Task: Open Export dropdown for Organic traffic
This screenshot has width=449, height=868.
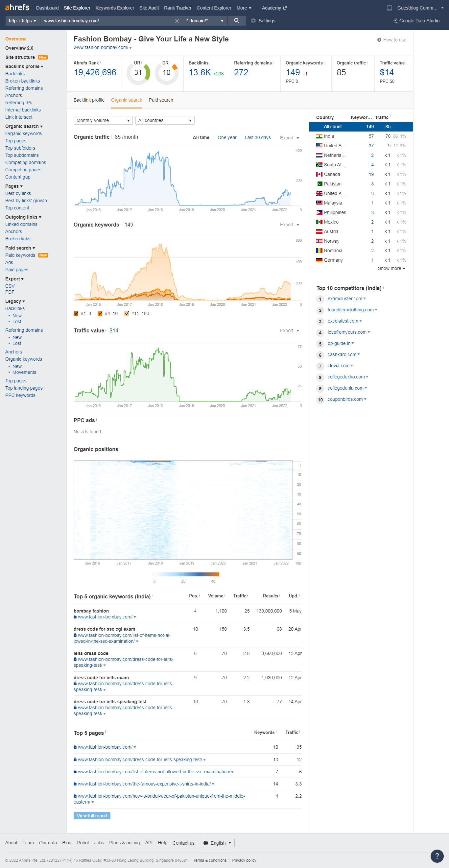Action: click(x=289, y=138)
